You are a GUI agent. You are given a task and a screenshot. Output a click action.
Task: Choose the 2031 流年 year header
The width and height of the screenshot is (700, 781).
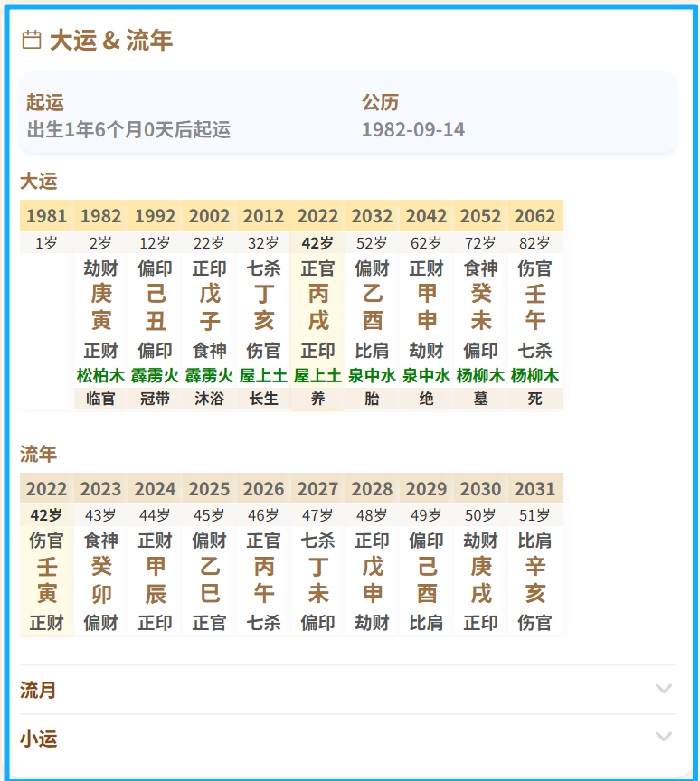[534, 489]
